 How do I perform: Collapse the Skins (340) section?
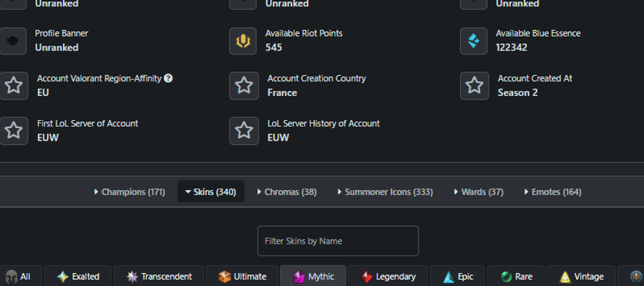click(x=210, y=192)
